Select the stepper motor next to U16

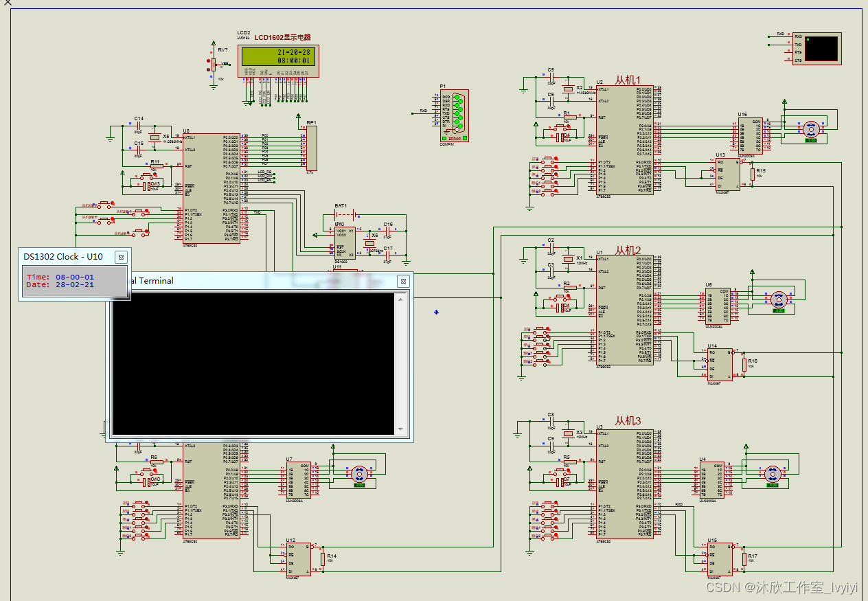click(x=811, y=129)
